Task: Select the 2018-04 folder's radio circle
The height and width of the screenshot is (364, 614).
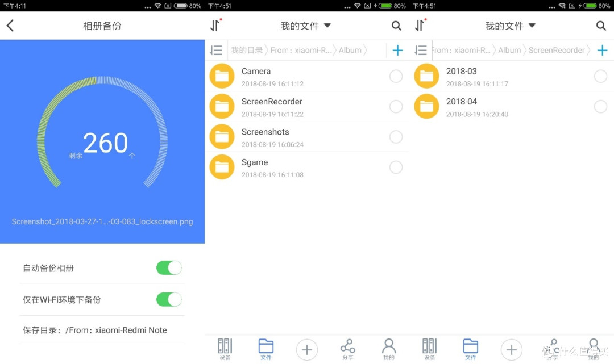Action: (601, 106)
